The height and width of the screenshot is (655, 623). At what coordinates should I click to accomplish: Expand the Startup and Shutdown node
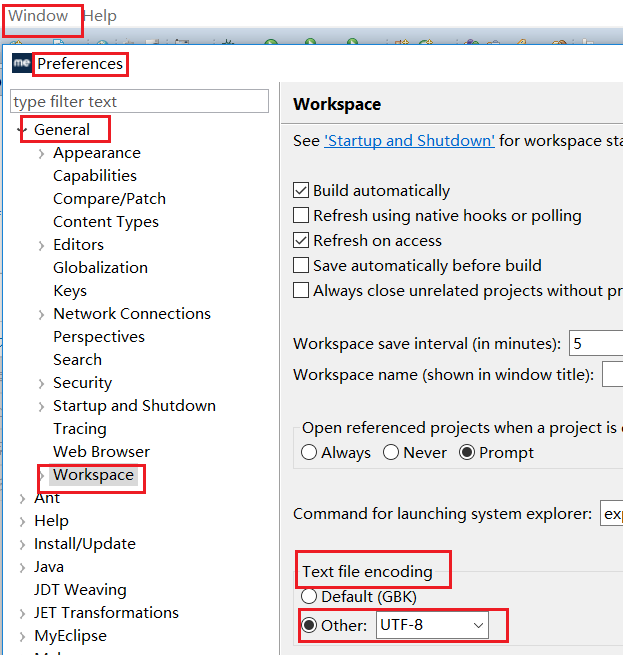pyautogui.click(x=41, y=406)
